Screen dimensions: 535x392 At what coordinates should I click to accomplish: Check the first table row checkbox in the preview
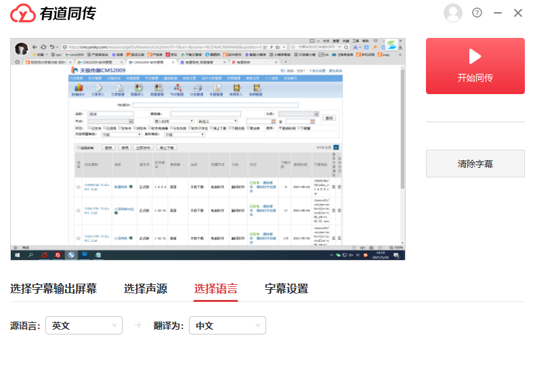coord(79,186)
